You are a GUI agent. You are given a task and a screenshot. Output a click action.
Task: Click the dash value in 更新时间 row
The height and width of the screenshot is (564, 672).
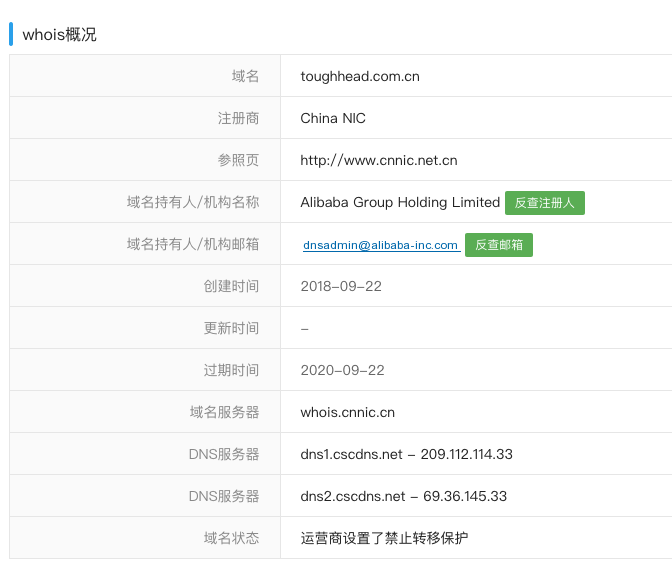click(x=305, y=329)
